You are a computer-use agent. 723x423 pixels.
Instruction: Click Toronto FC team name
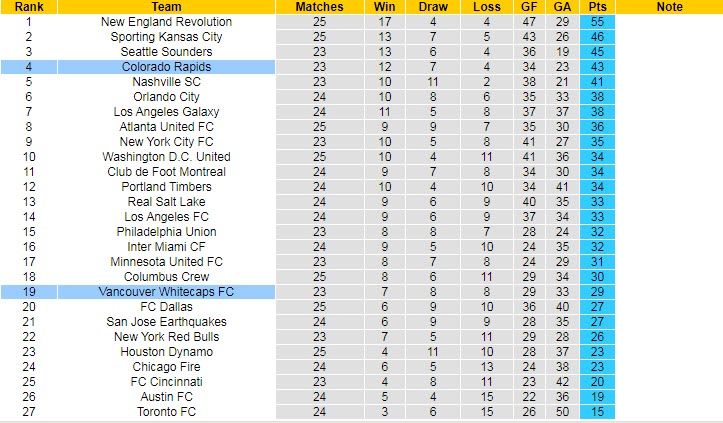166,411
